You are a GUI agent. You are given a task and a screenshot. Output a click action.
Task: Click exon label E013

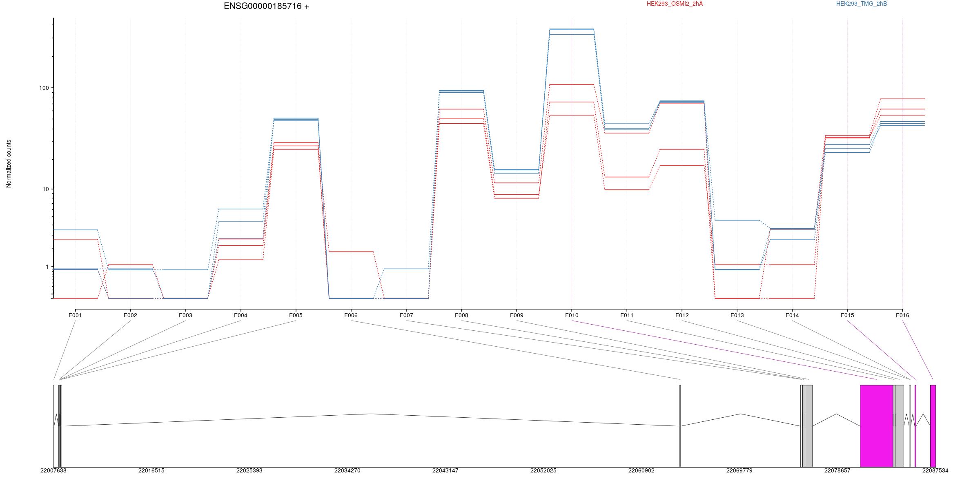click(x=737, y=315)
